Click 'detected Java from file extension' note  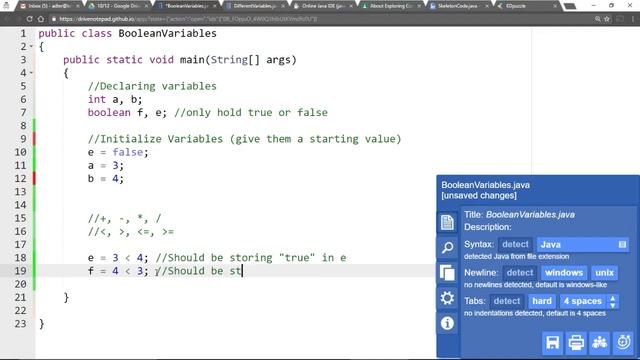click(516, 256)
